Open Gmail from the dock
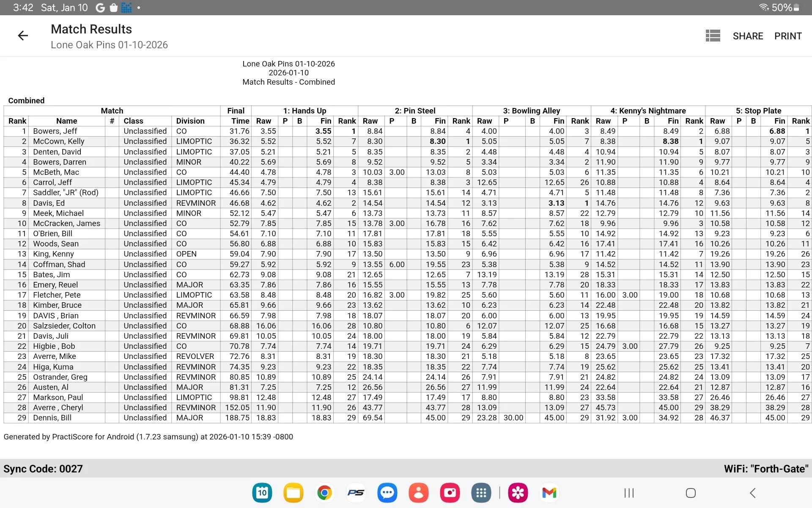This screenshot has height=508, width=812. 549,493
